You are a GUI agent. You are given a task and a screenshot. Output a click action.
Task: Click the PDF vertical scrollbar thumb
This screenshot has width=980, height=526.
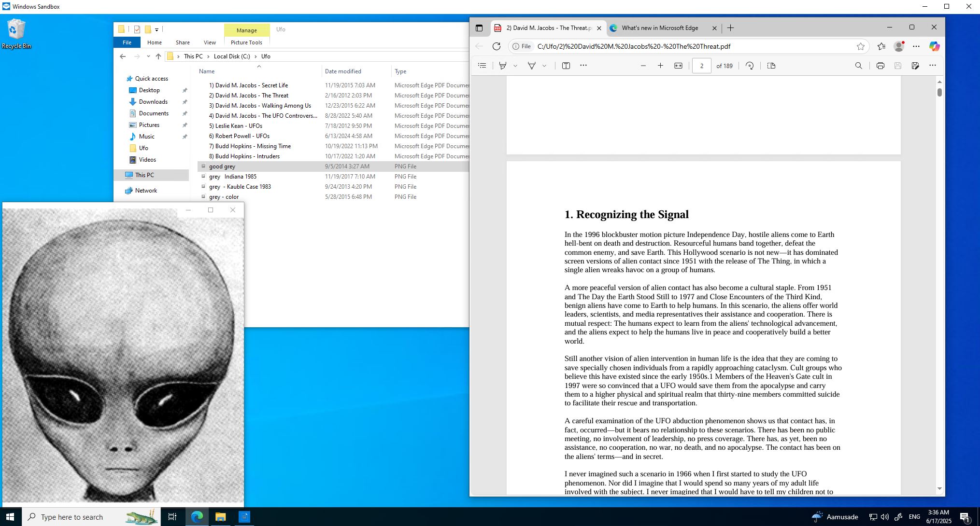click(x=939, y=92)
